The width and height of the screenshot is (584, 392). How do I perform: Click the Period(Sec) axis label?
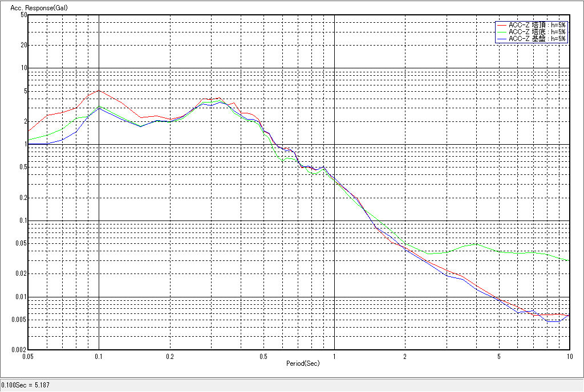tap(303, 363)
